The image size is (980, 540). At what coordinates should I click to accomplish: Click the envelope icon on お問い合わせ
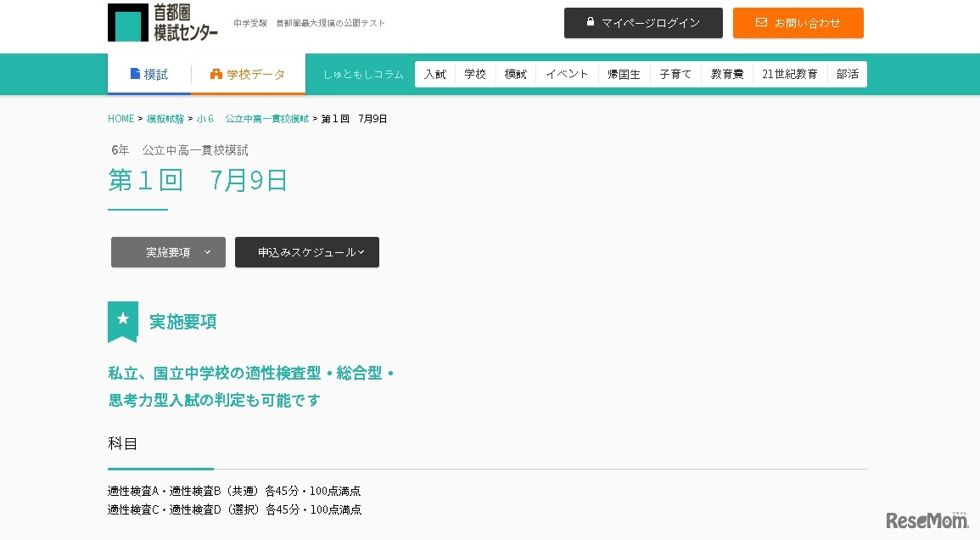761,23
